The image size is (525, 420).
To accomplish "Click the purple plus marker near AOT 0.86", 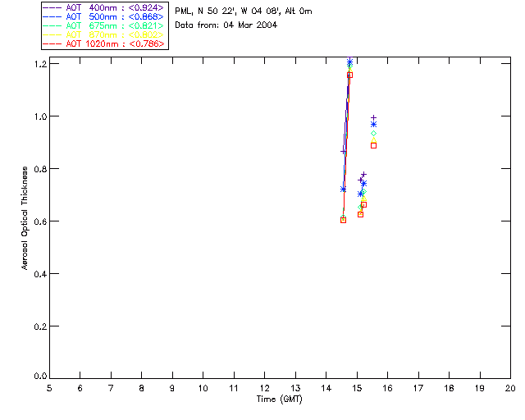I will tap(343, 152).
